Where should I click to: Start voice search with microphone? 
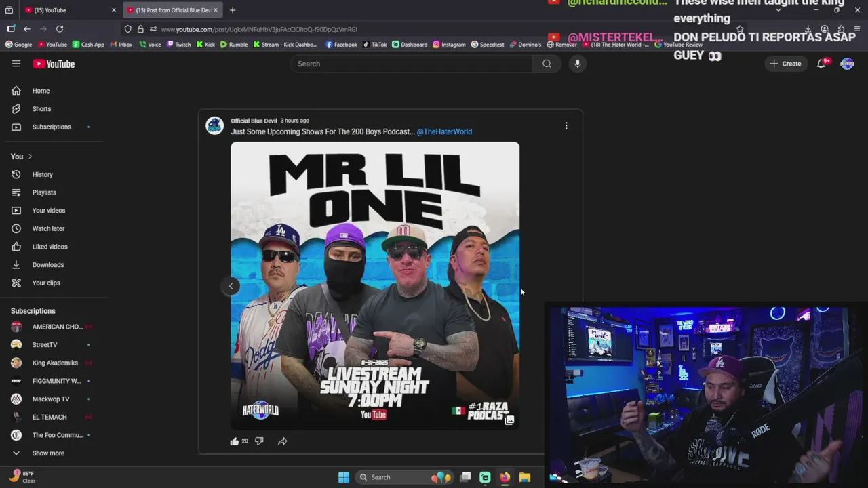pyautogui.click(x=577, y=64)
